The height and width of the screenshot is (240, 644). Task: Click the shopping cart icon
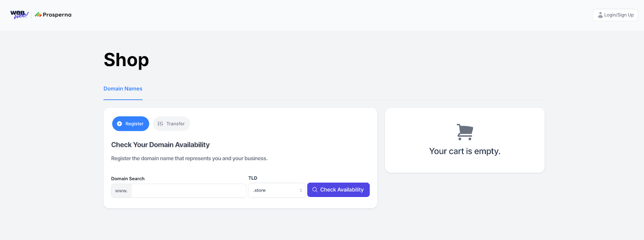[x=465, y=132]
